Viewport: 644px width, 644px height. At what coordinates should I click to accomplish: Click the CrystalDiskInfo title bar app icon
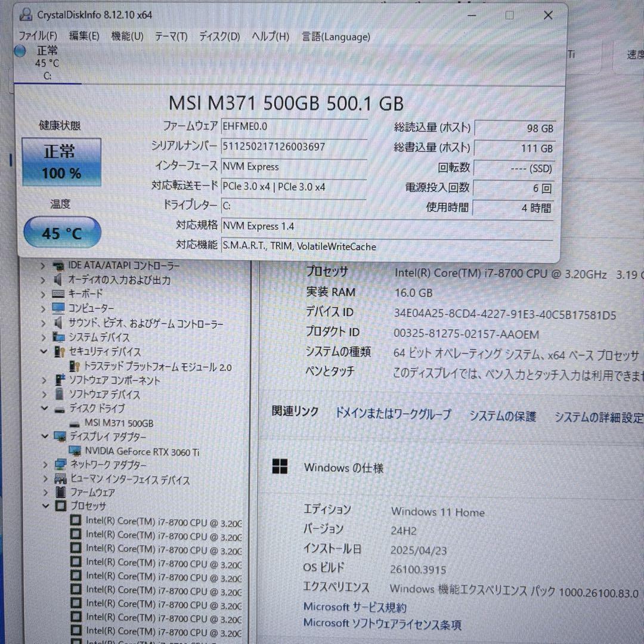tap(26, 14)
